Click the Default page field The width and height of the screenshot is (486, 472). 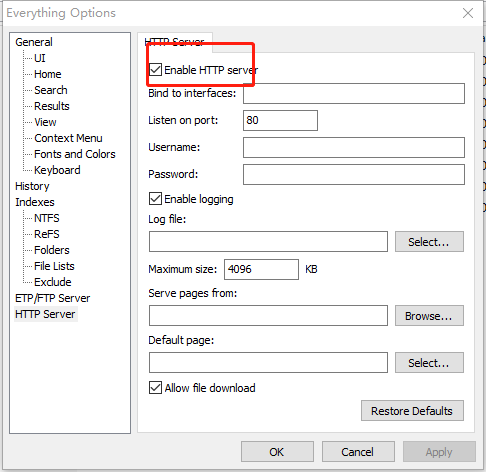pos(268,362)
